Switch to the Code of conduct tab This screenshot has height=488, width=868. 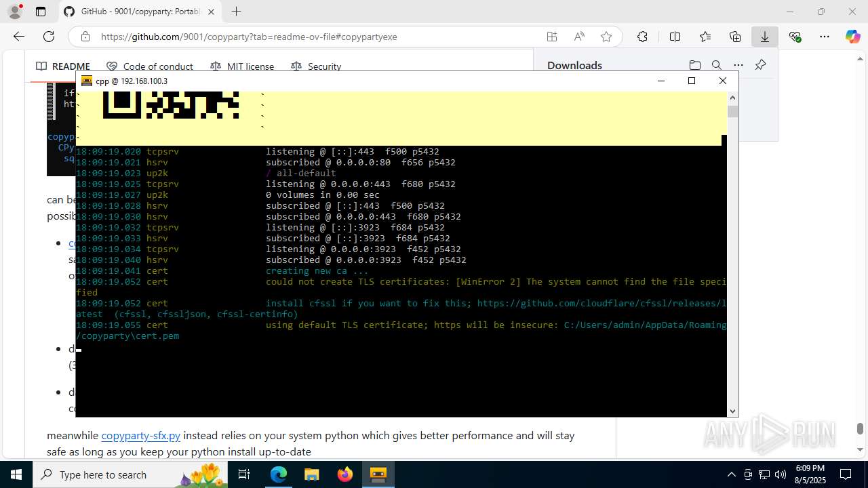click(x=150, y=66)
